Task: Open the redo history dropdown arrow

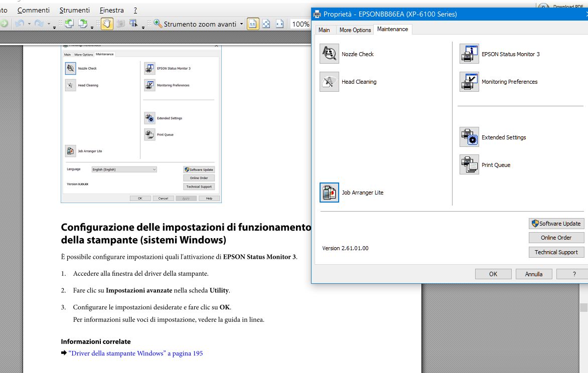Action: 49,24
